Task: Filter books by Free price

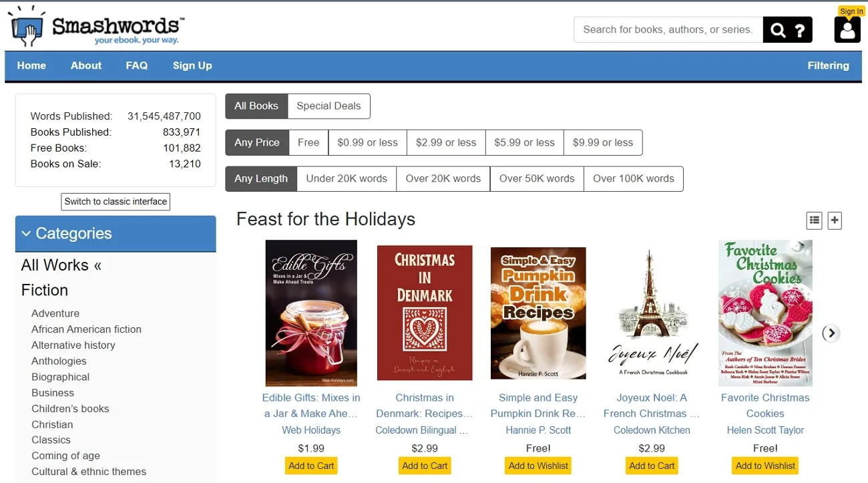Action: click(308, 142)
